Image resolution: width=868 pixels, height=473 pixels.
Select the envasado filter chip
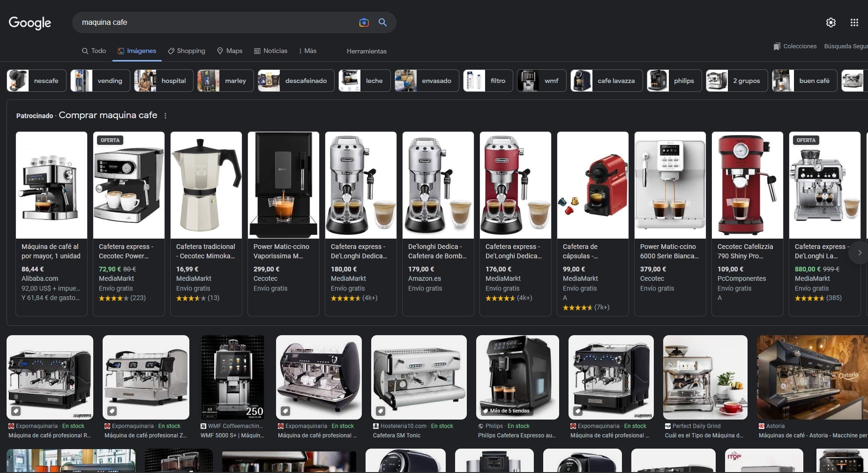427,81
